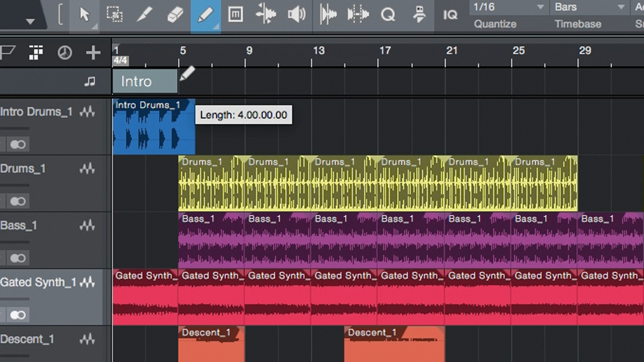The width and height of the screenshot is (644, 362).
Task: Open the Timebase Bars dropdown
Action: point(589,7)
